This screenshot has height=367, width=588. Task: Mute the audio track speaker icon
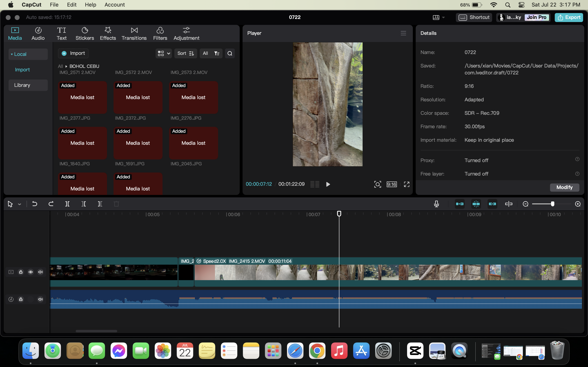coord(40,299)
